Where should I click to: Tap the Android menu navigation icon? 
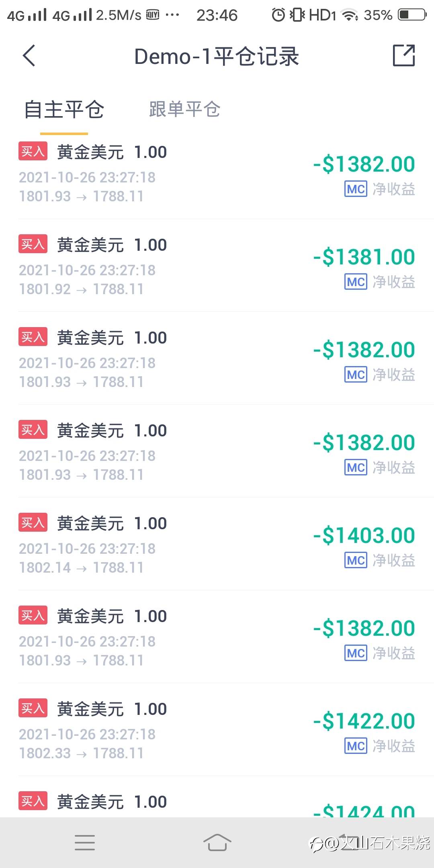pos(85,842)
